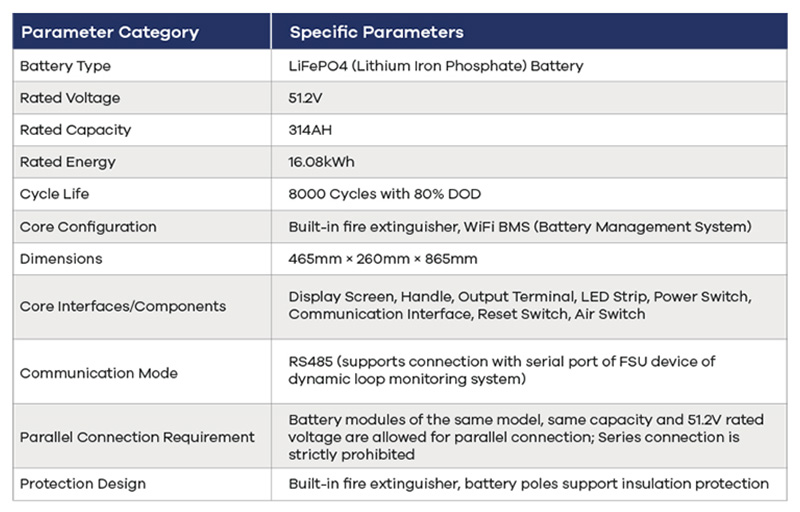Click the Specific Parameters header cell
The height and width of the screenshot is (512, 800).
pos(530,32)
